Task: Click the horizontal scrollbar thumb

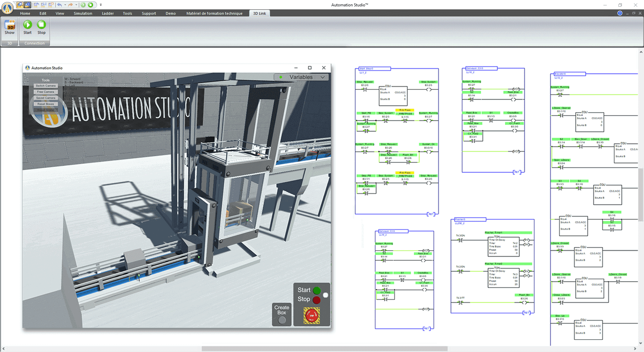Action: 324,349
